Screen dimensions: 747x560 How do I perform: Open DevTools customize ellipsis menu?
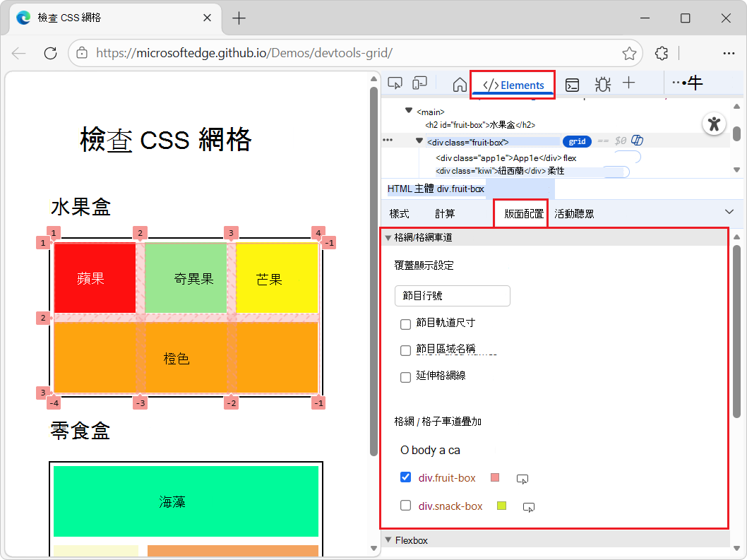[679, 83]
